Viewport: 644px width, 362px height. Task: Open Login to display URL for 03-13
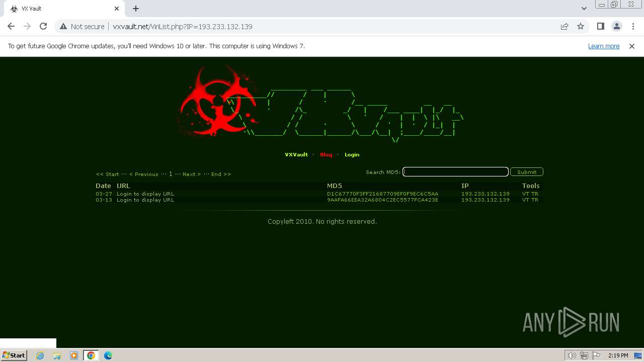[x=145, y=200]
